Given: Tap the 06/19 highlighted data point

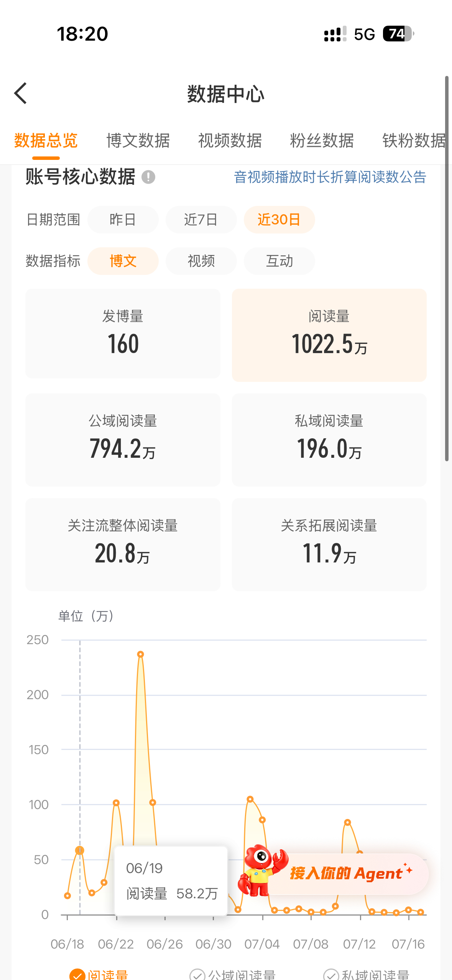Looking at the screenshot, I should pos(80,850).
